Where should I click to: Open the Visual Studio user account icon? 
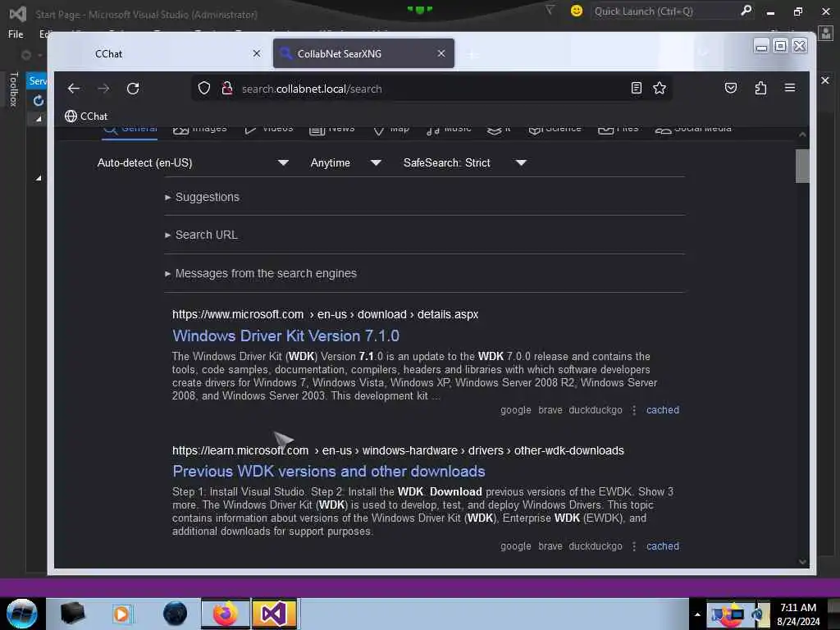point(825,34)
